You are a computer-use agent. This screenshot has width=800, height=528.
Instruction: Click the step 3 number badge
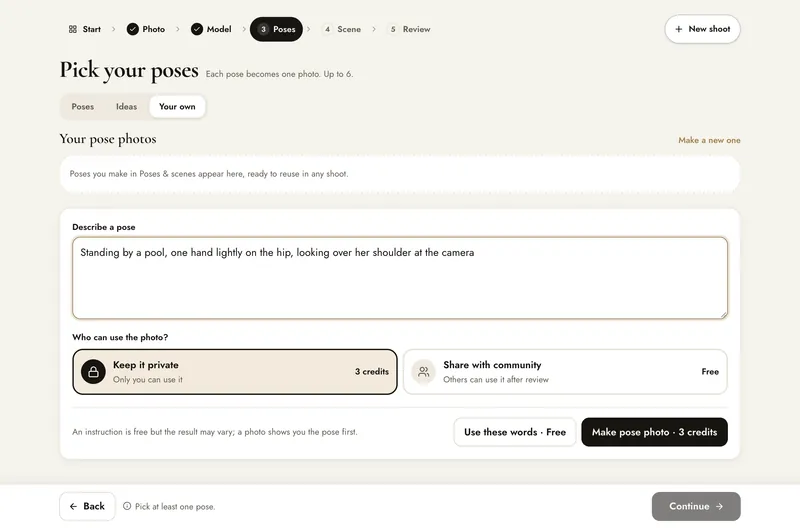click(x=263, y=29)
